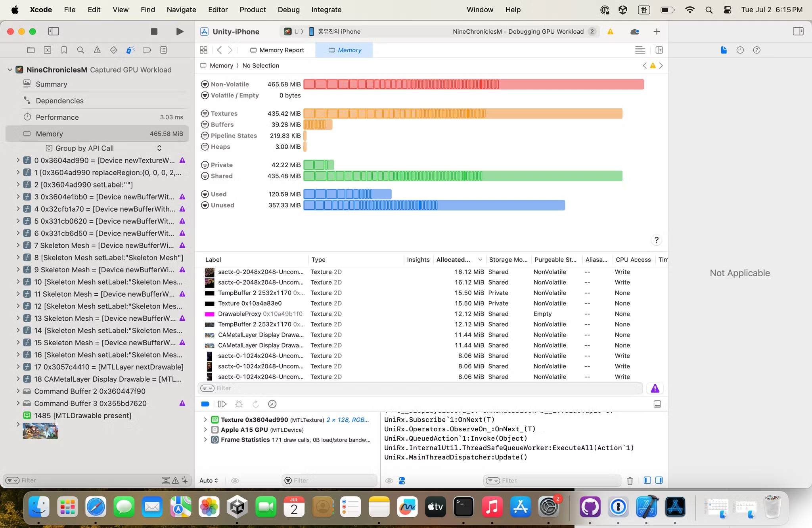
Task: Open the editor options lines icon
Action: click(640, 50)
